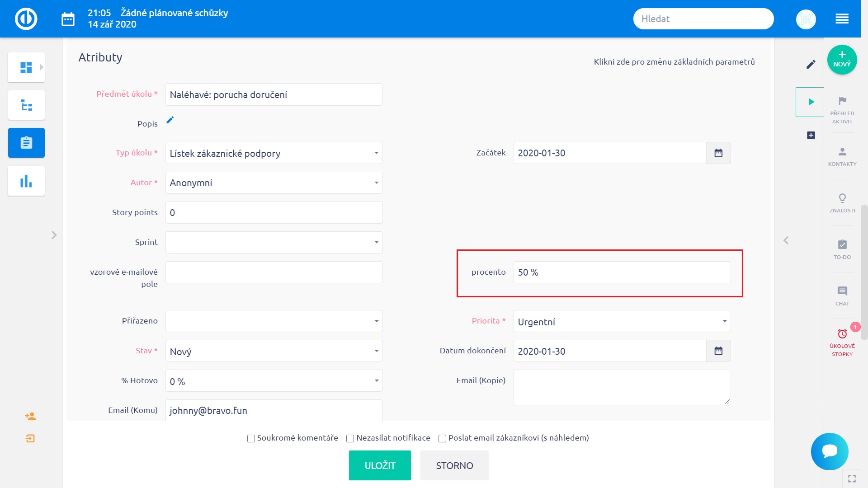Image resolution: width=868 pixels, height=488 pixels.
Task: Select the % Hotovo progress dropdown
Action: [274, 381]
